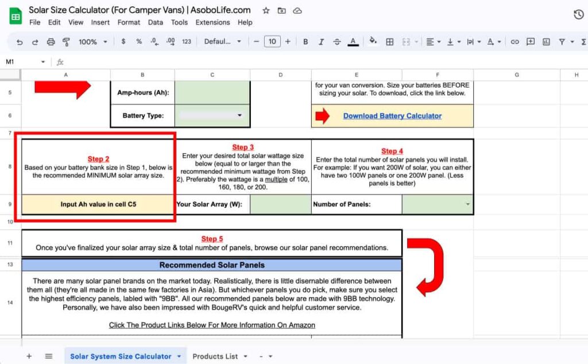Open the Name box dropdown arrow
Screen dimensions: 588x364
click(43, 62)
